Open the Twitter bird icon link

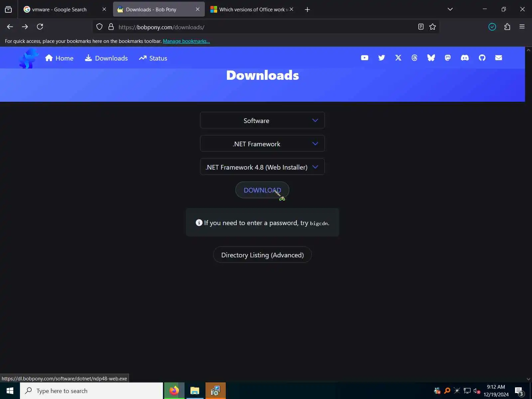(x=381, y=58)
